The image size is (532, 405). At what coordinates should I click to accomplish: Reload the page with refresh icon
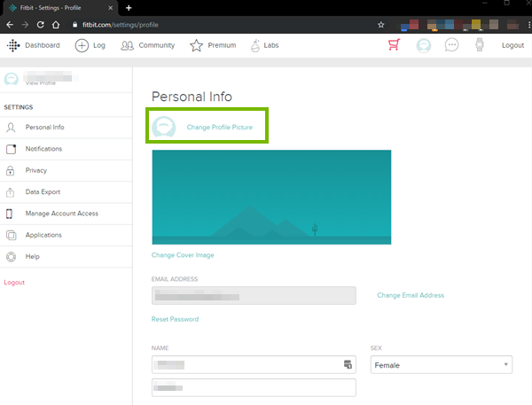(x=41, y=25)
